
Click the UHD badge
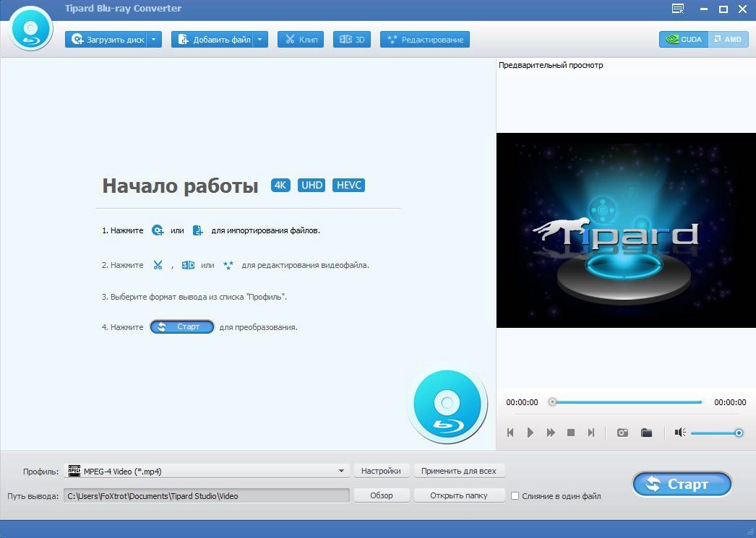[312, 186]
